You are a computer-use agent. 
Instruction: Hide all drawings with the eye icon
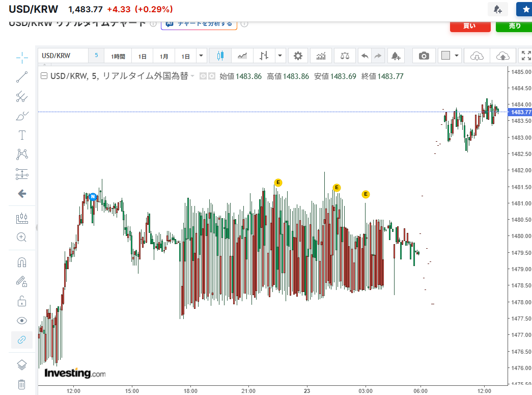tap(21, 320)
